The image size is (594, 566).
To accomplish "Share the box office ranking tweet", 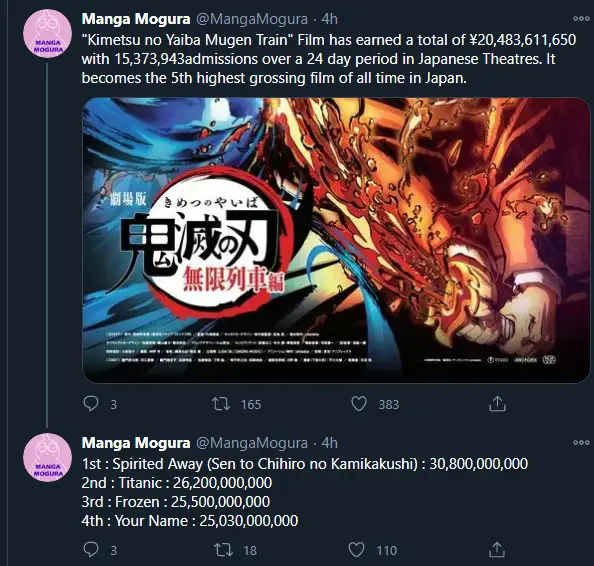I will [497, 549].
